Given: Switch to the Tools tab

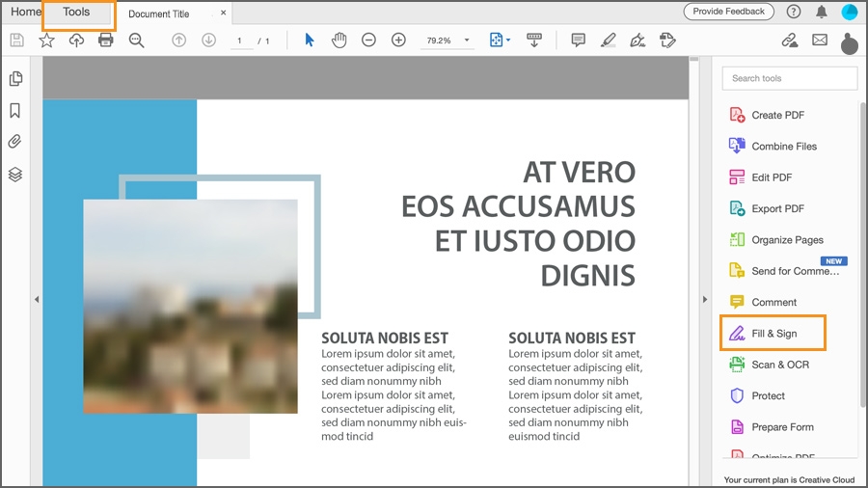Looking at the screenshot, I should click(x=76, y=12).
